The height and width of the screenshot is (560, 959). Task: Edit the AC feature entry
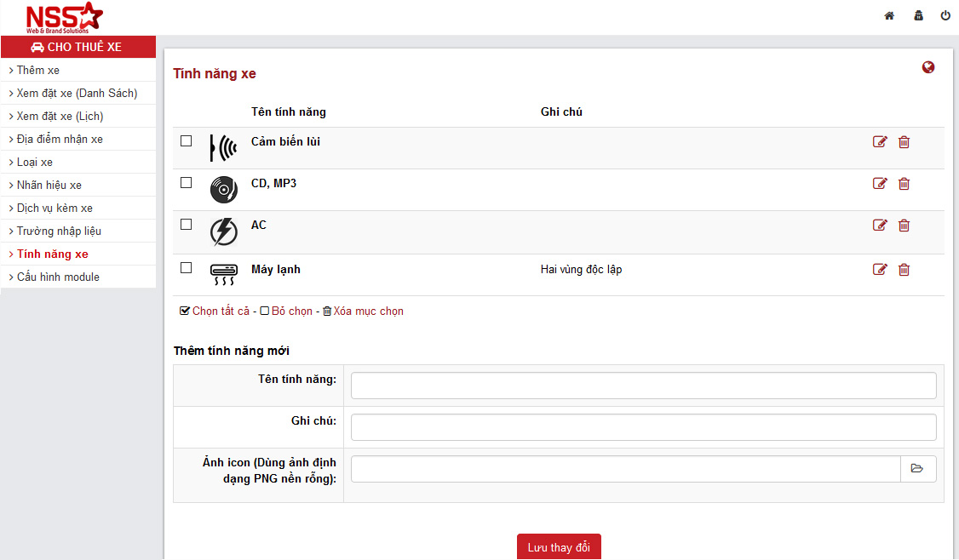880,226
